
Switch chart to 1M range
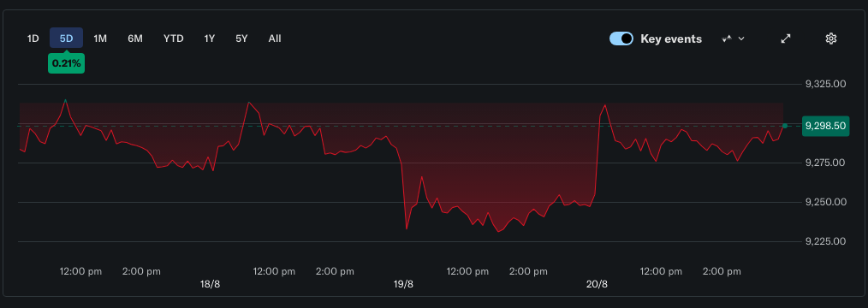(x=100, y=38)
